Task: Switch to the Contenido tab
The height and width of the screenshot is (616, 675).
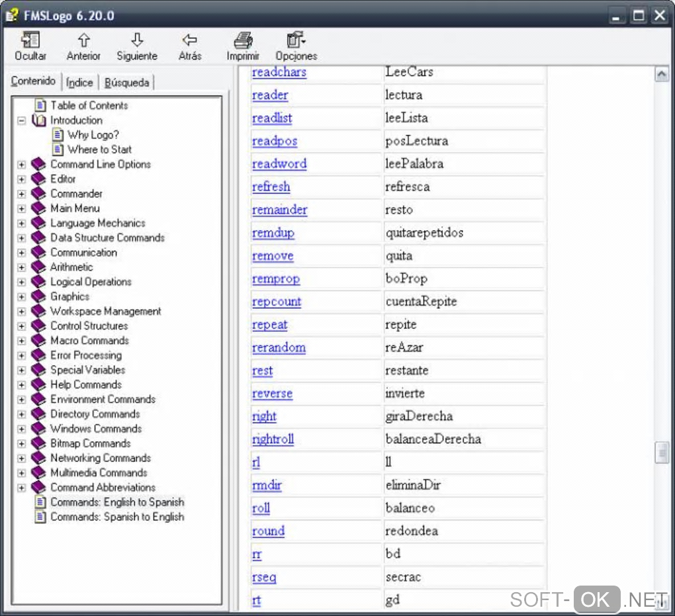Action: 34,81
